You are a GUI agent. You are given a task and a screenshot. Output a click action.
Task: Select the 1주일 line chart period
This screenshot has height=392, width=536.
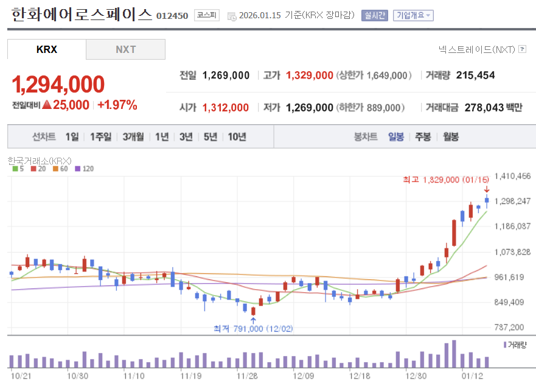click(101, 137)
